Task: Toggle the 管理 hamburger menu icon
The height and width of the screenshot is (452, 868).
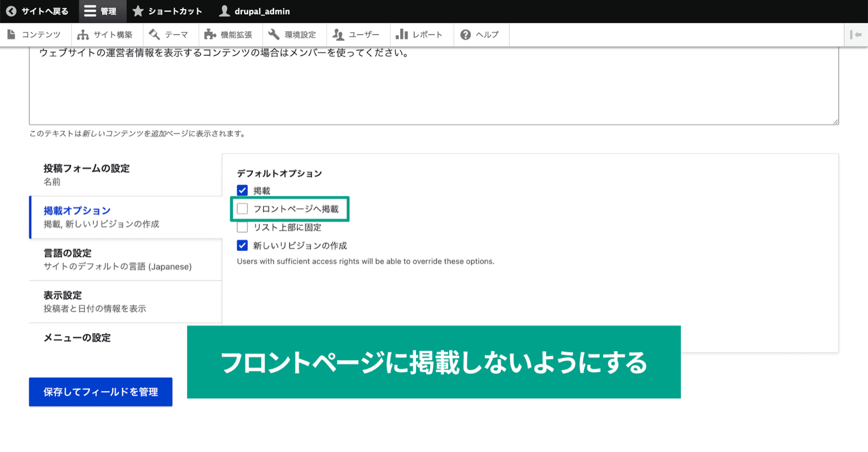Action: click(90, 11)
